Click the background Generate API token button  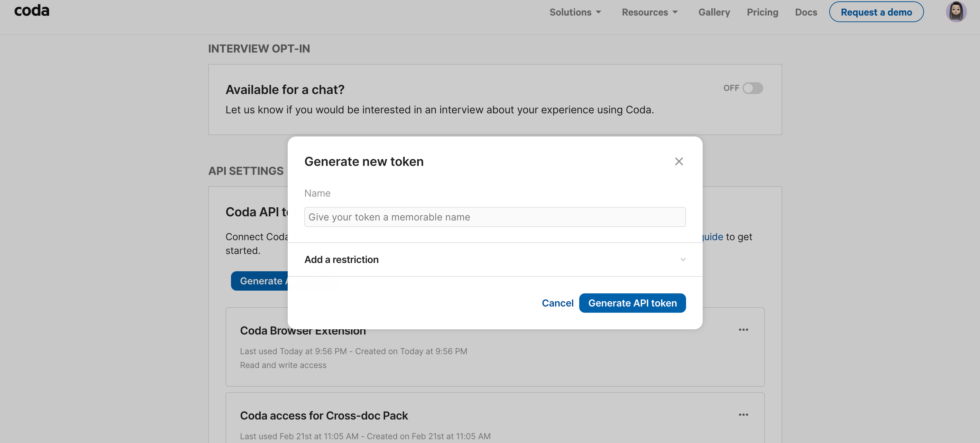click(x=259, y=281)
